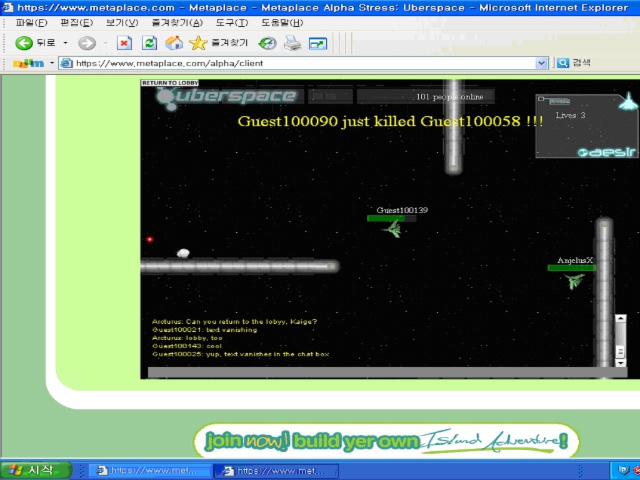Click AnjelusX's green health bar

coord(571,268)
